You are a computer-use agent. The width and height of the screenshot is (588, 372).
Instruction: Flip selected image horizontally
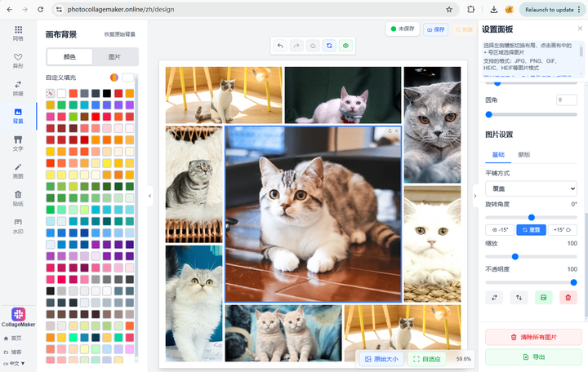point(494,298)
